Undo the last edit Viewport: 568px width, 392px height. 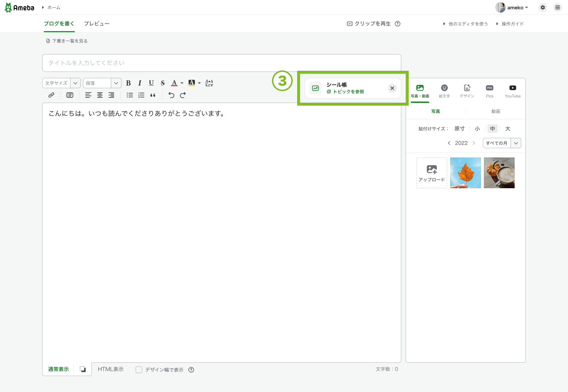click(x=171, y=95)
